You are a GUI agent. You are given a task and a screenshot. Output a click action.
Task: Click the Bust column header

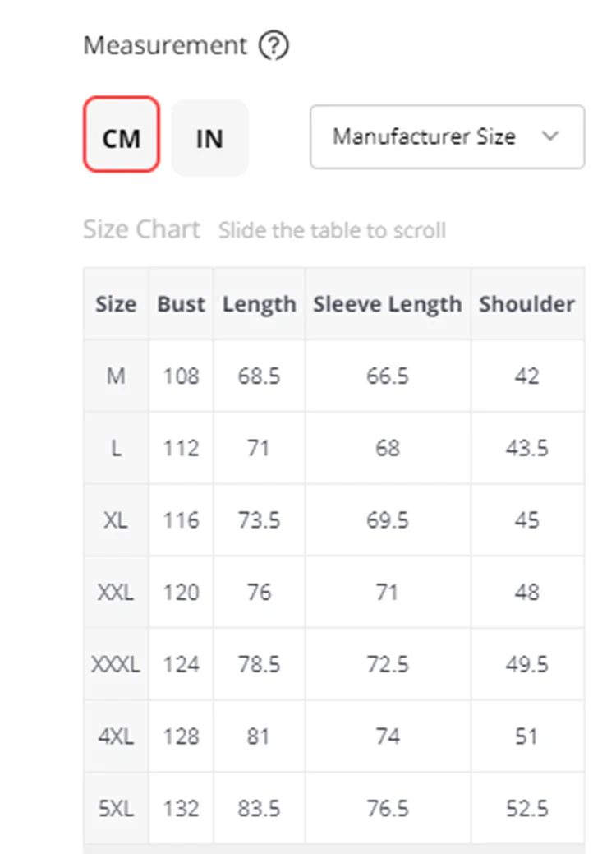click(182, 304)
